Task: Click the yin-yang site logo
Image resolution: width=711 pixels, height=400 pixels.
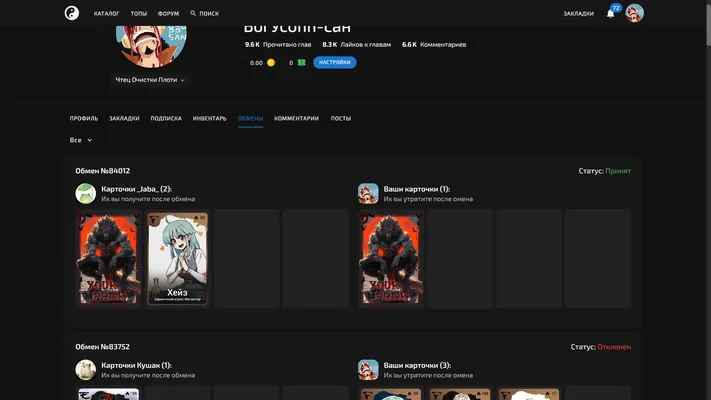Action: 72,13
